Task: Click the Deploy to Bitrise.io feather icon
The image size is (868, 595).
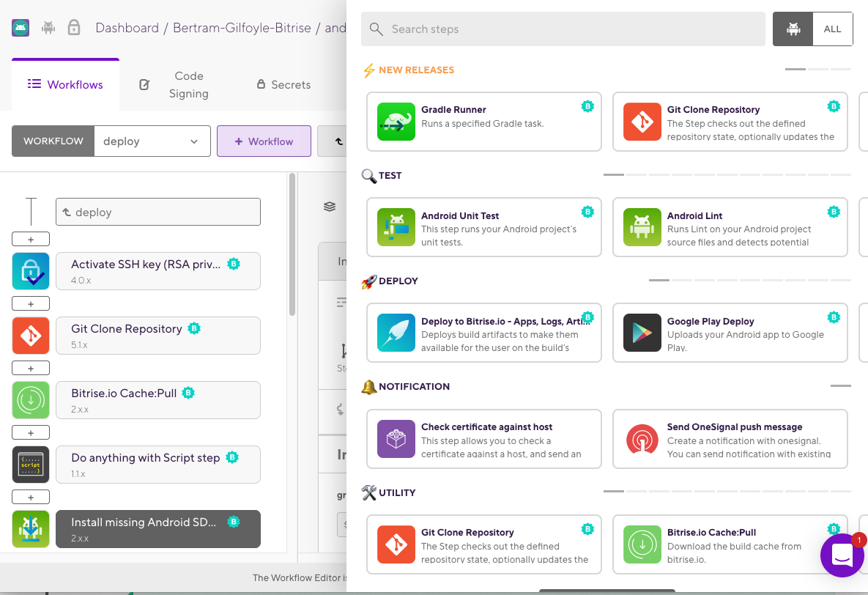Action: click(396, 333)
